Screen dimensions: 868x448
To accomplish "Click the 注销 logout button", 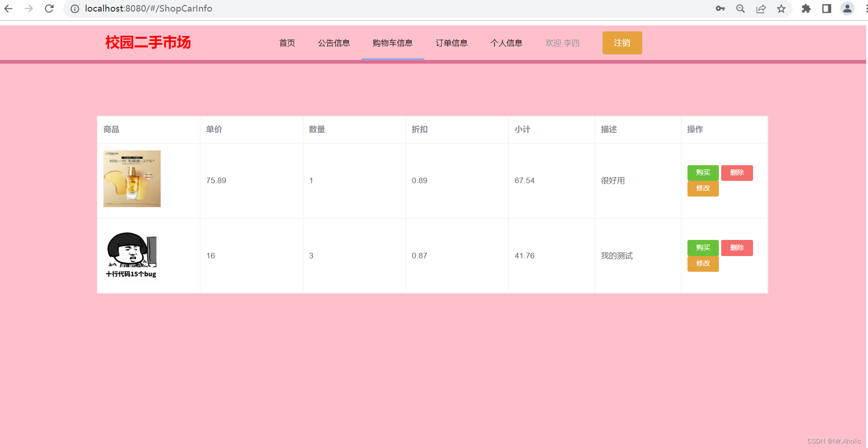I will pos(622,43).
